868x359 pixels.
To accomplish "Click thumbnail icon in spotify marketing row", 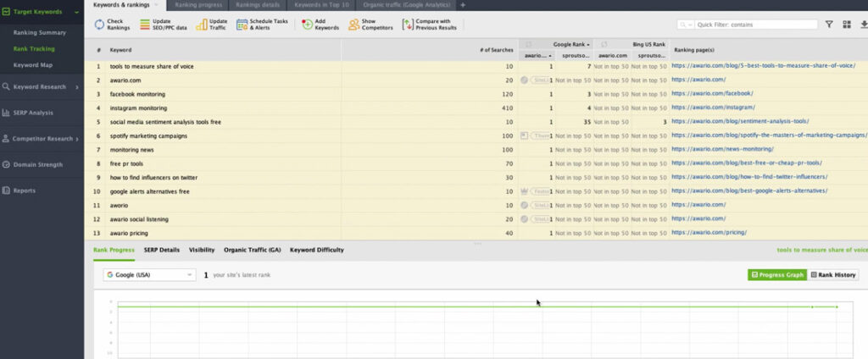I will click(524, 135).
